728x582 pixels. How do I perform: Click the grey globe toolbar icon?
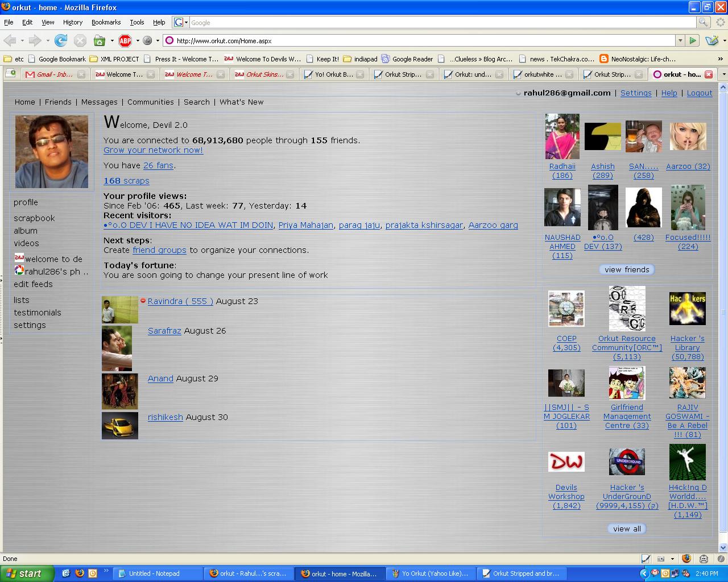pos(147,40)
